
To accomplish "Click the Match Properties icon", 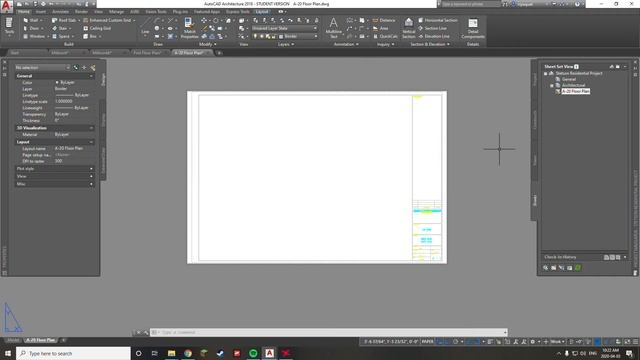I will [x=189, y=28].
